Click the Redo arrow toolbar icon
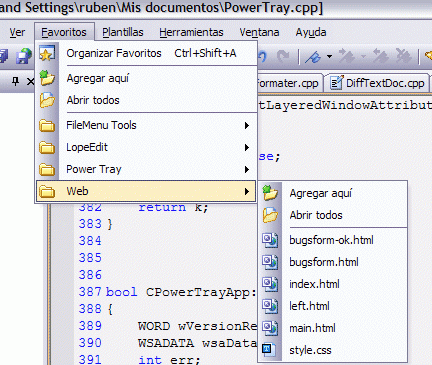Image resolution: width=432 pixels, height=365 pixels. tap(283, 56)
